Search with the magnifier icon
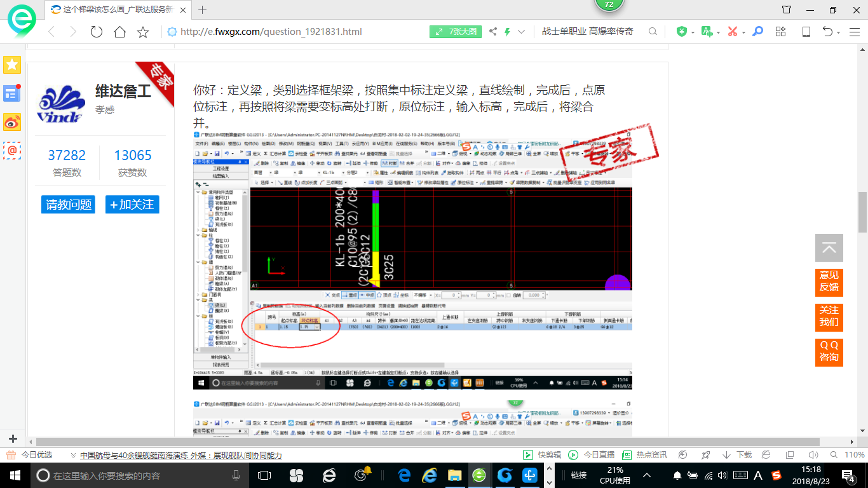This screenshot has height=488, width=868. tap(653, 31)
